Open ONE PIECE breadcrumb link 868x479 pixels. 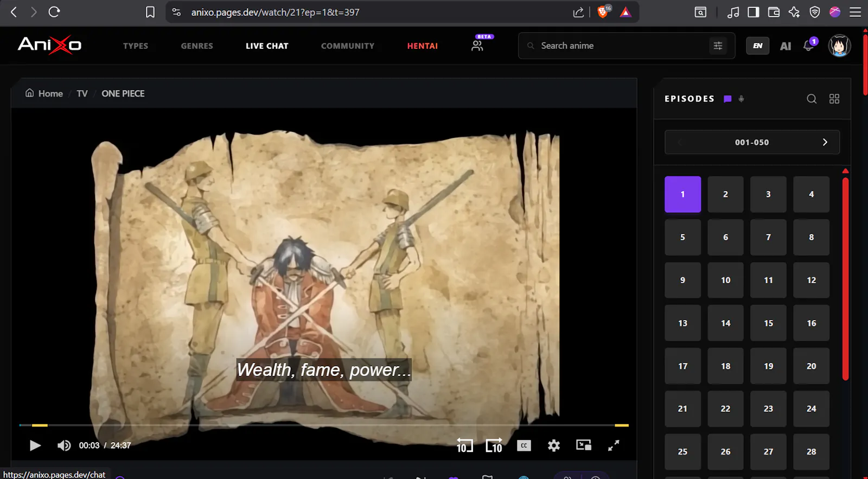pos(123,93)
